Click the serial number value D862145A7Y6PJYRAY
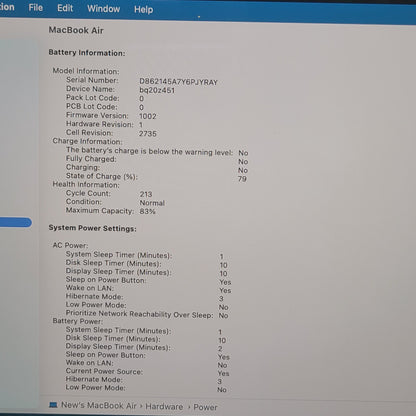The image size is (416, 416). click(178, 82)
